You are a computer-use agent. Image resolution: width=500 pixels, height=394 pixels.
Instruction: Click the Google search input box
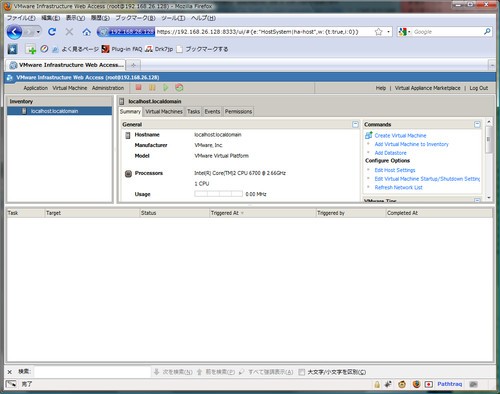pyautogui.click(x=448, y=32)
